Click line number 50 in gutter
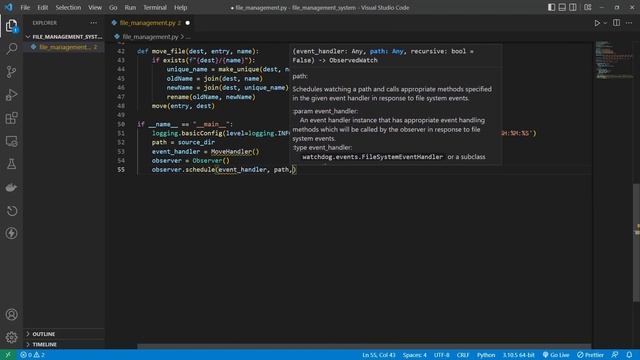The width and height of the screenshot is (640, 360). (x=121, y=124)
